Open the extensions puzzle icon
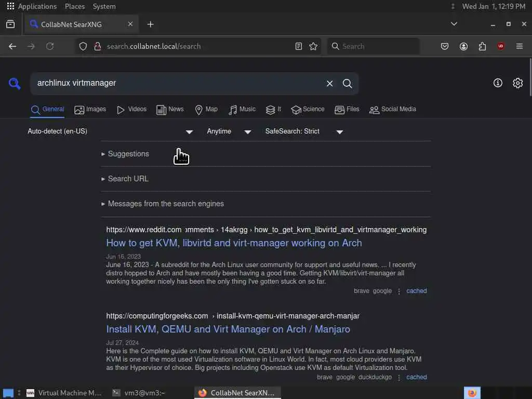Viewport: 532px width, 399px height. point(482,46)
